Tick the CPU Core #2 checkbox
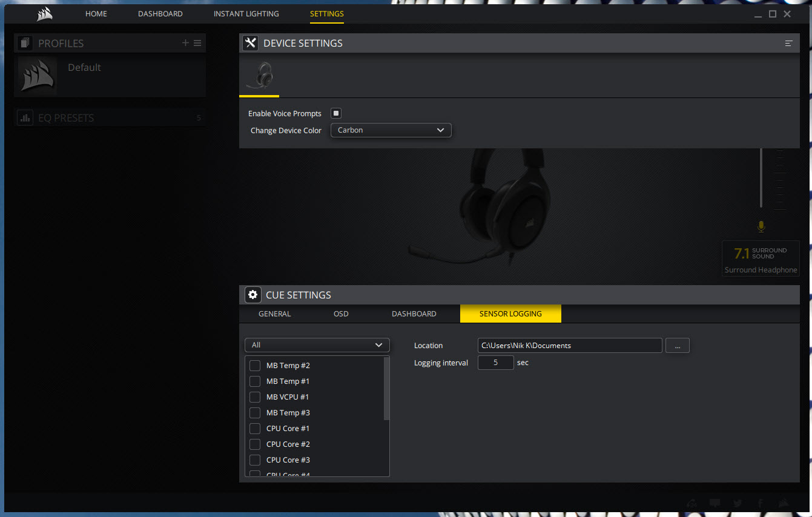 [x=255, y=444]
